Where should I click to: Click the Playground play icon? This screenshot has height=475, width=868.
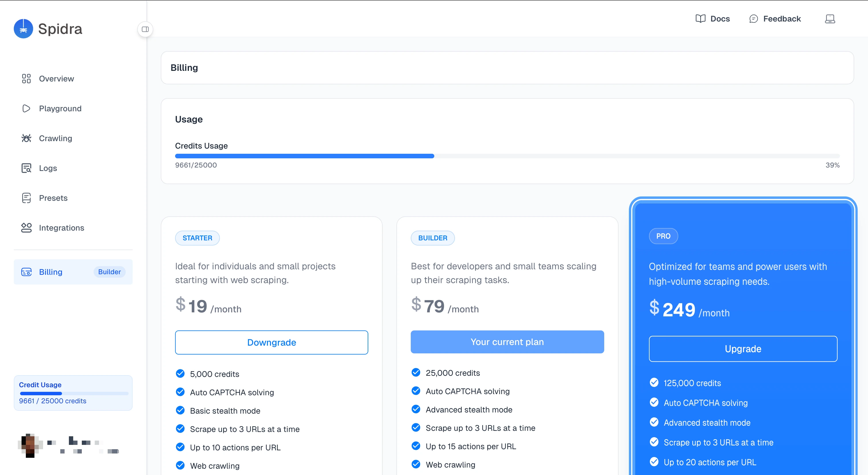[26, 108]
